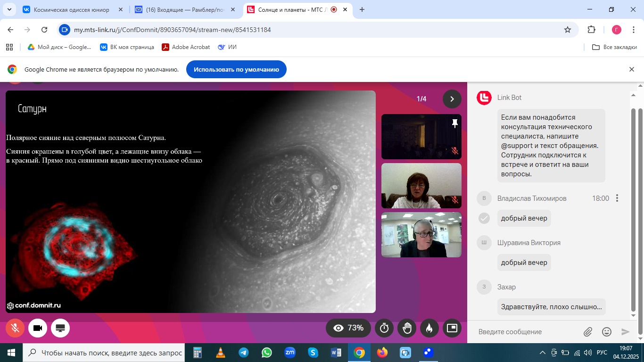Viewport: 644px width, 362px height.
Task: Click Использовать по умолчанию button
Action: click(x=236, y=69)
